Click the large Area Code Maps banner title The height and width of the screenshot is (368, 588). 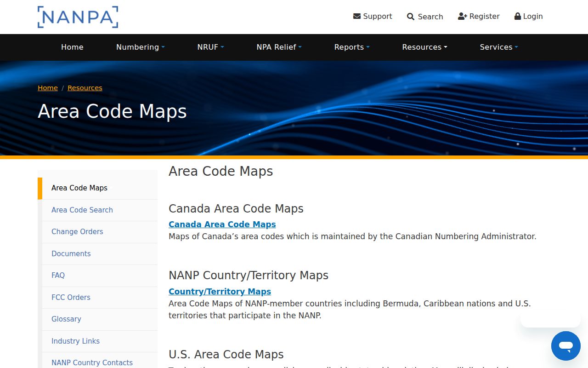112,111
